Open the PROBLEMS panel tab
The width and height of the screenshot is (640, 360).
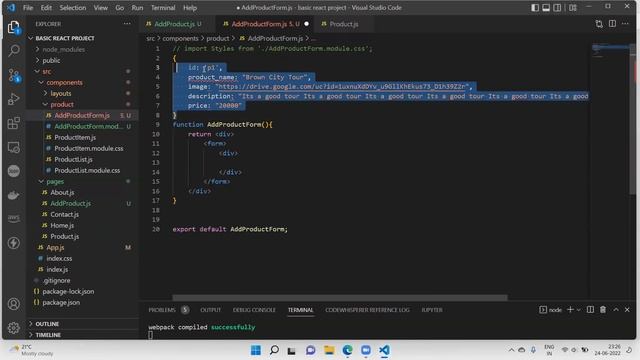(162, 310)
